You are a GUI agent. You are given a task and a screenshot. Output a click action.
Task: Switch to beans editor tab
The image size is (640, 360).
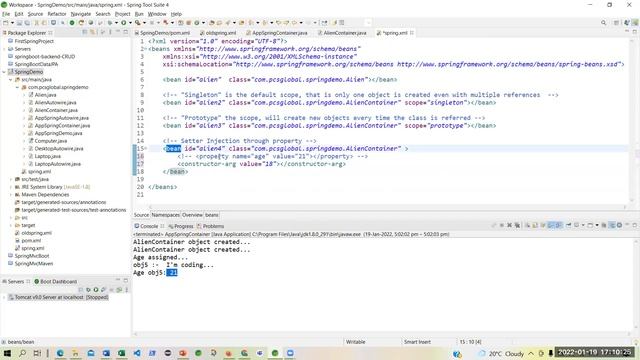[211, 215]
